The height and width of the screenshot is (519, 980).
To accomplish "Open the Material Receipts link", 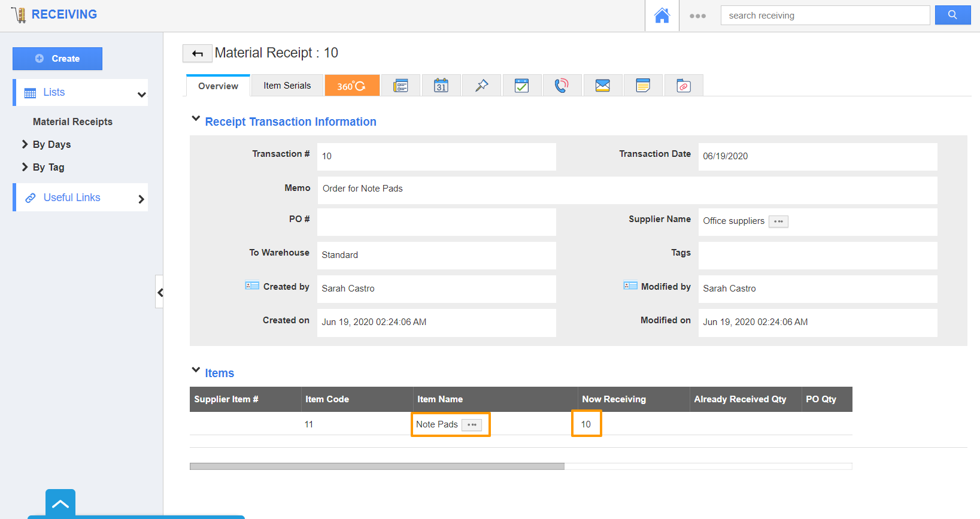I will (x=72, y=122).
